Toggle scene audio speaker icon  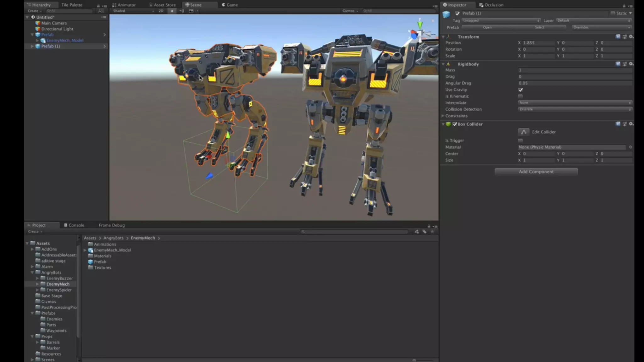[182, 11]
